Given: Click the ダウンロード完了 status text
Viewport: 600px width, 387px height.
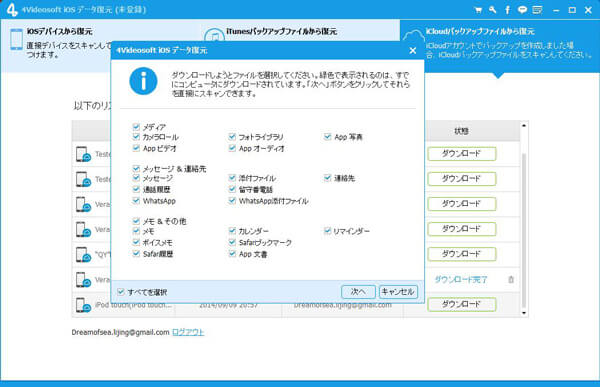Looking at the screenshot, I should (461, 280).
